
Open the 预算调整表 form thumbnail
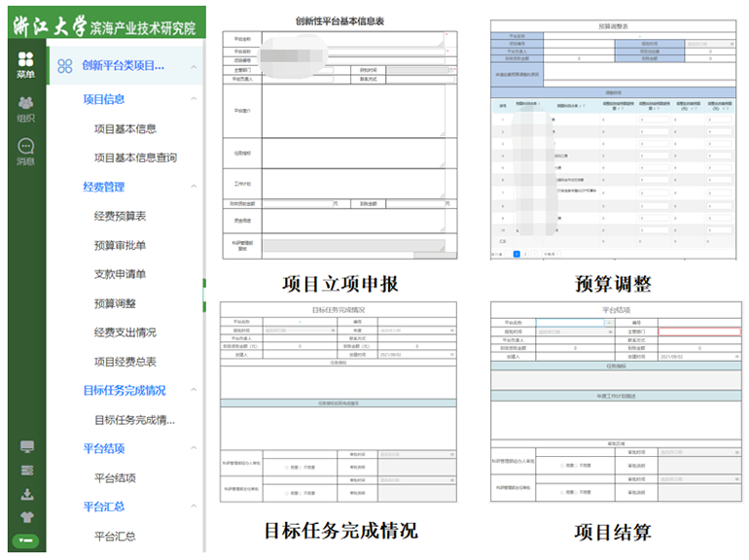click(x=613, y=140)
